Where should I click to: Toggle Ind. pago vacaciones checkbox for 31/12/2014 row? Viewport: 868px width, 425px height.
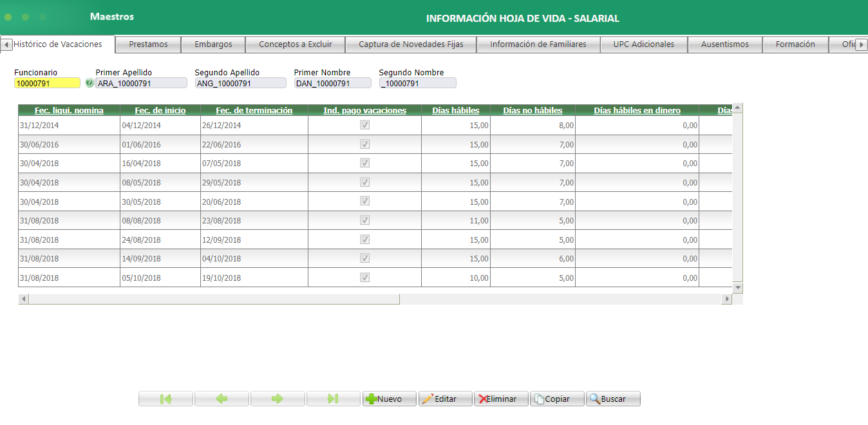click(x=364, y=125)
